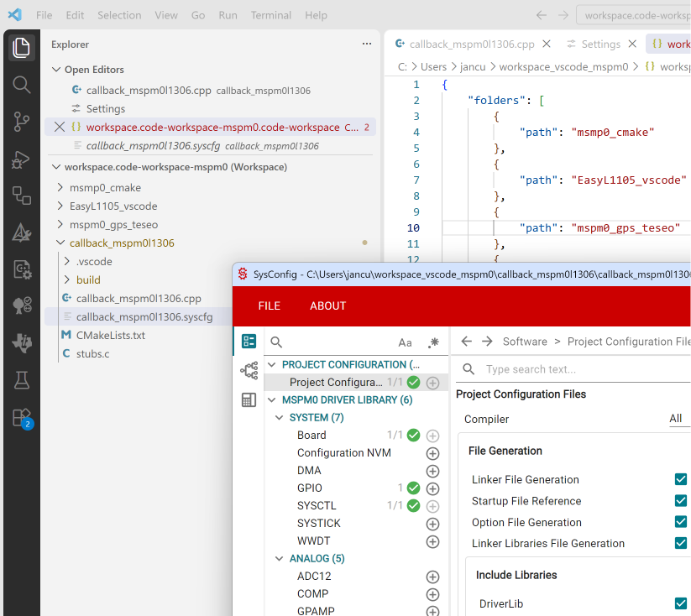Image resolution: width=691 pixels, height=616 pixels.
Task: Open the Search view in activity bar
Action: click(21, 85)
